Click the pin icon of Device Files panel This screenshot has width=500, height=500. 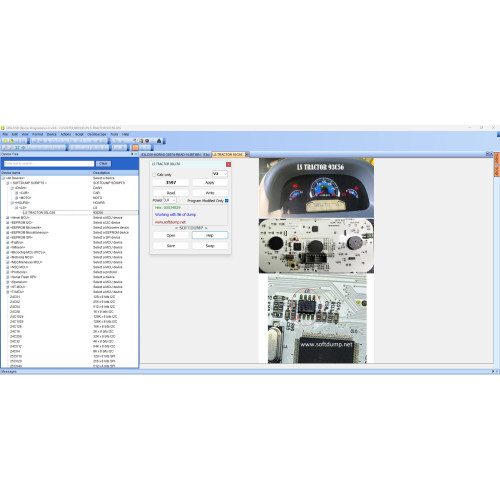(132, 154)
